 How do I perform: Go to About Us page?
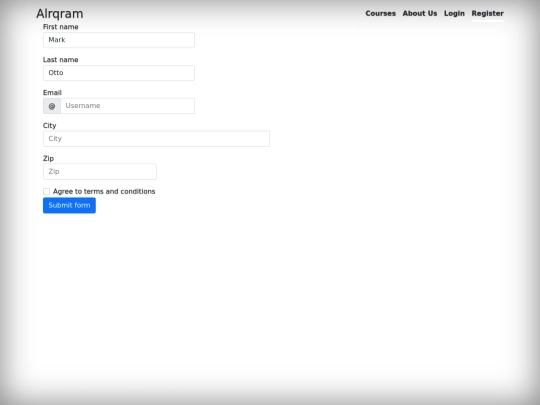coord(420,13)
